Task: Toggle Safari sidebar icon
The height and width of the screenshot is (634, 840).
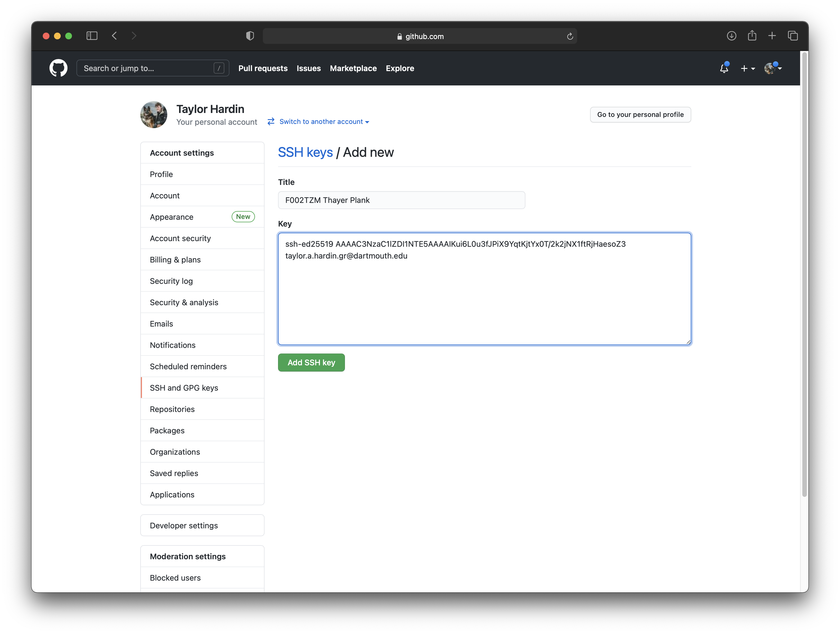Action: 92,36
